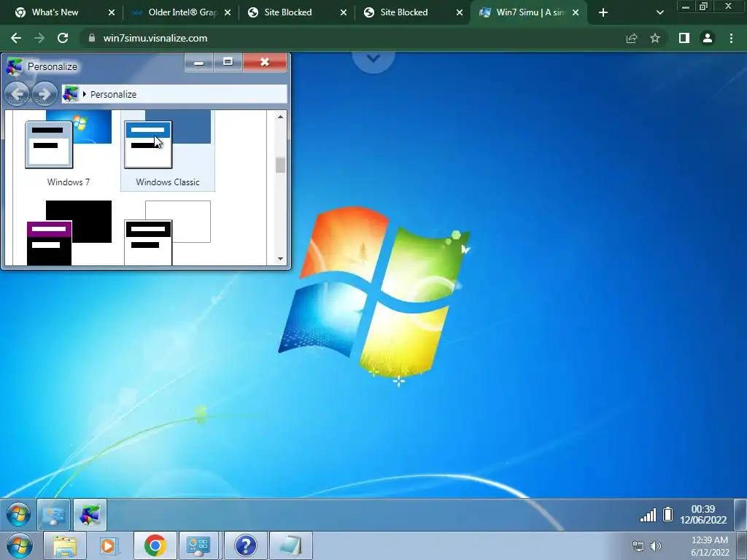Switch to the first Site Blocked tab
Viewport: 747px width, 560px height.
(287, 12)
